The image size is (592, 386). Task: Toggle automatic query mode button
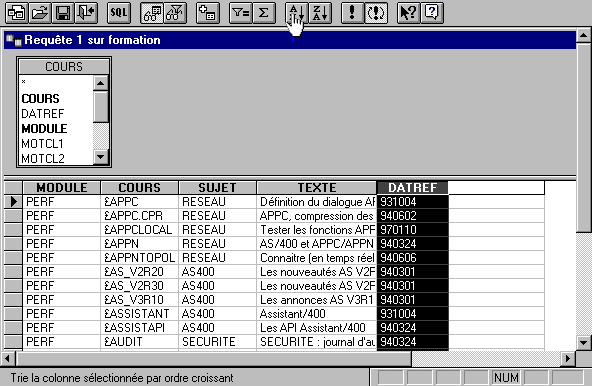point(376,13)
